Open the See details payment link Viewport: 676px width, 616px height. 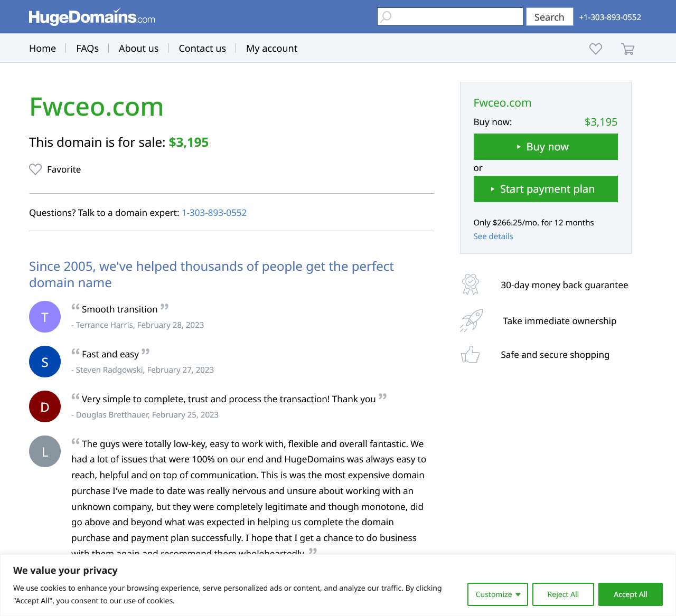493,236
